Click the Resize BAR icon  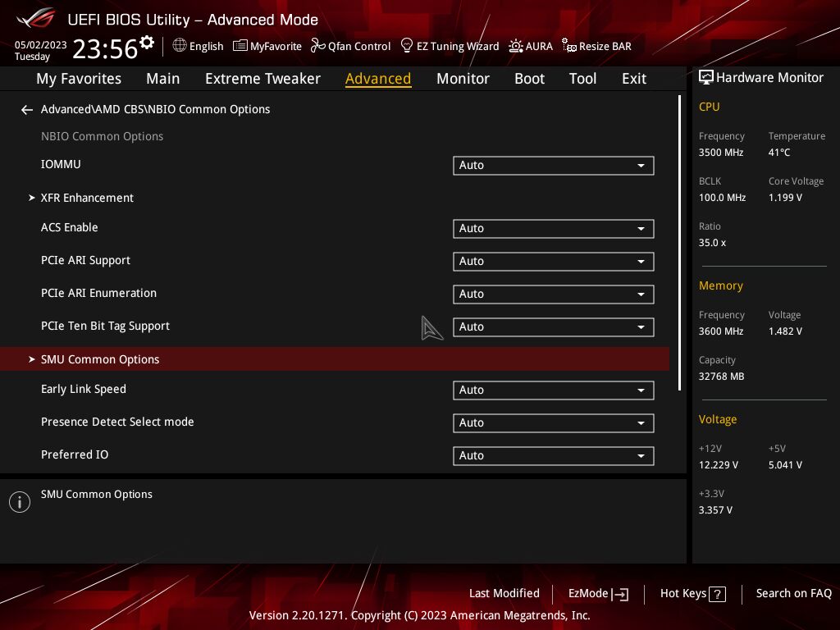(x=569, y=46)
